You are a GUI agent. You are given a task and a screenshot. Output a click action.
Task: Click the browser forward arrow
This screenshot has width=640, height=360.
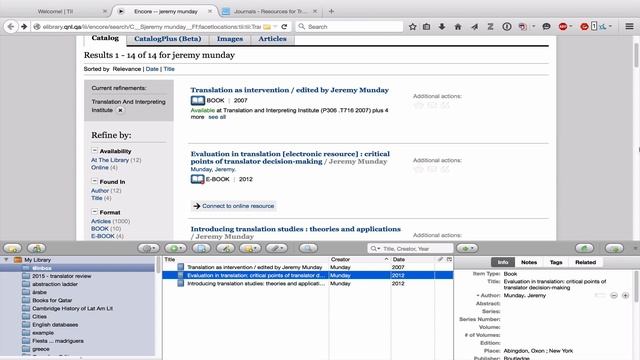pyautogui.click(x=24, y=27)
